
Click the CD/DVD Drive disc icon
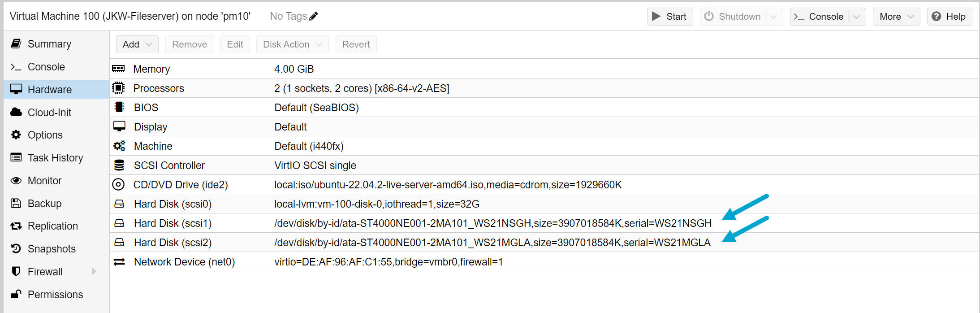pos(119,184)
